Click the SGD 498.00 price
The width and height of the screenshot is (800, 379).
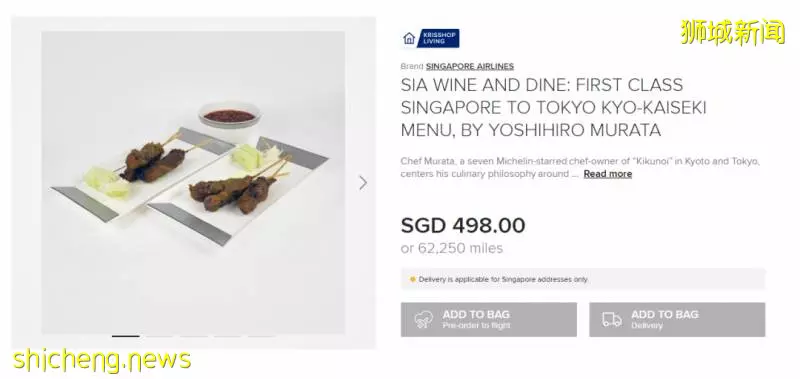click(463, 225)
